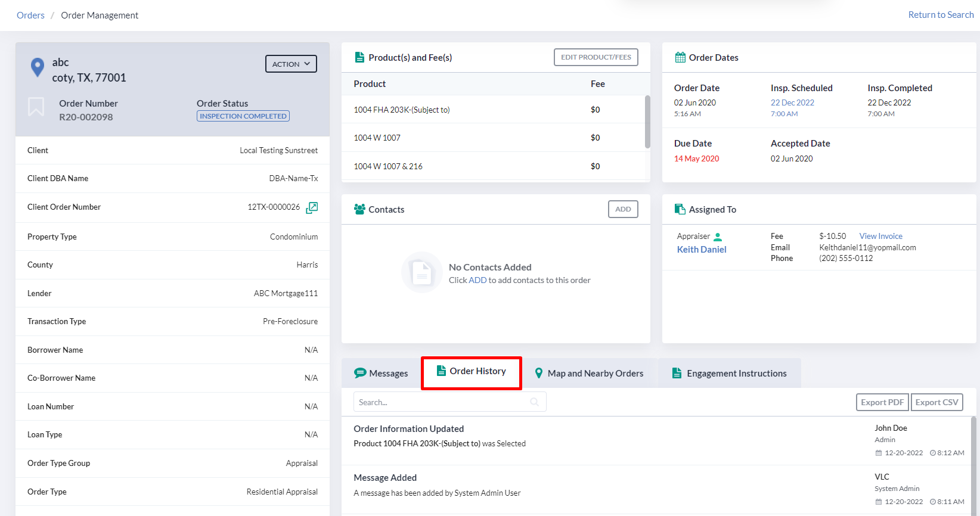Click the INSPECTION COMPLETED status badge
980x516 pixels.
[243, 116]
